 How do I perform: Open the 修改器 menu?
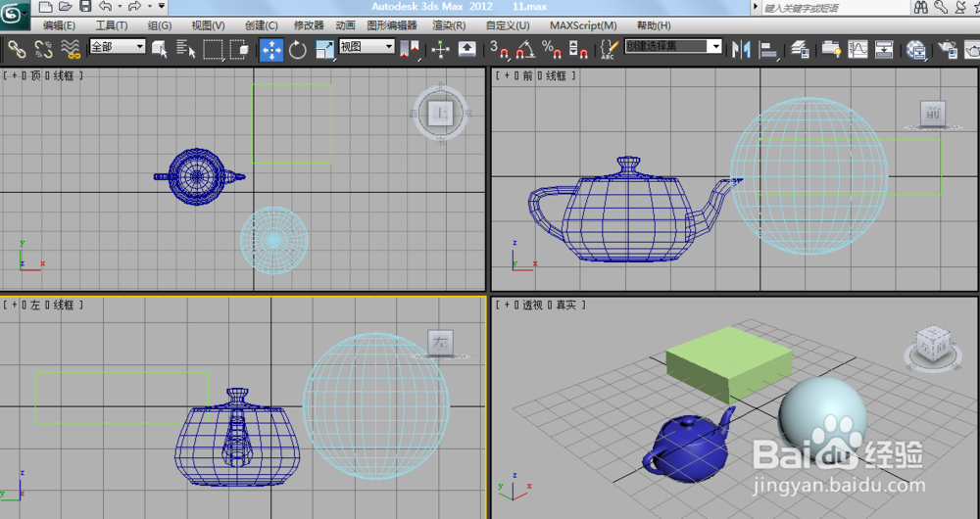(x=309, y=25)
